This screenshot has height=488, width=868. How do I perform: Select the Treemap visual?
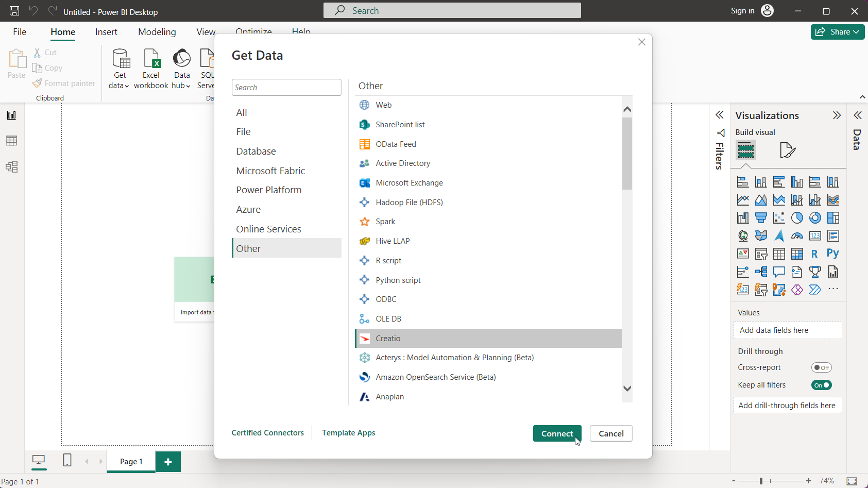pos(833,218)
